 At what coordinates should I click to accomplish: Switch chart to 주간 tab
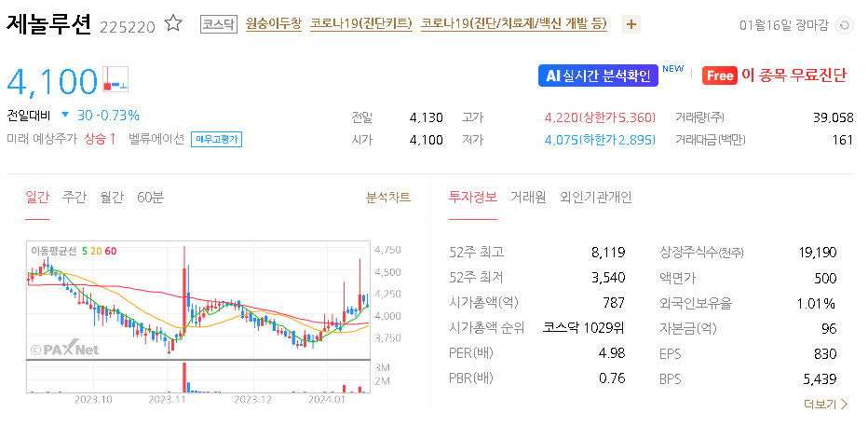click(75, 197)
